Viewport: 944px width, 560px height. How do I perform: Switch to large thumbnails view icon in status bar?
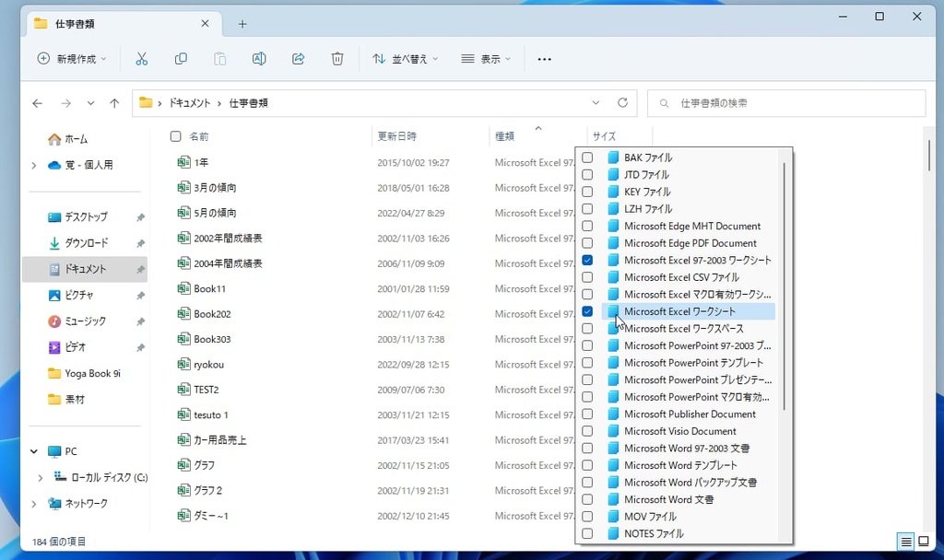(x=924, y=542)
